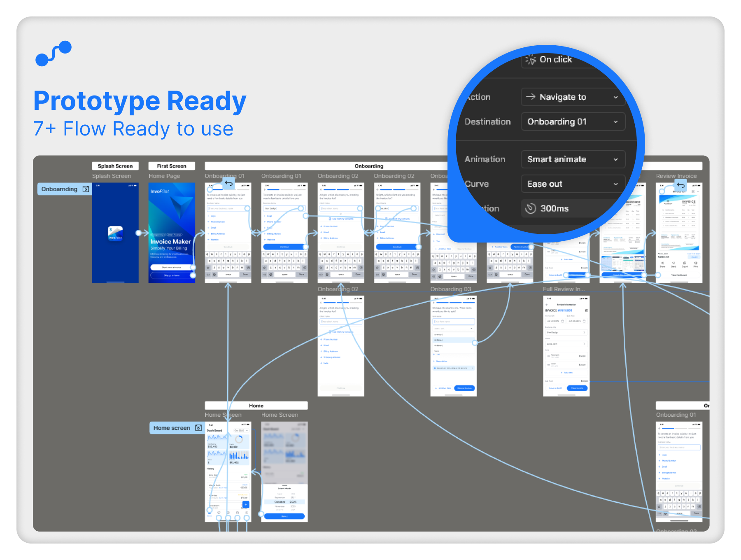
Task: Click the Share icon in Review Invoice screen
Action: (662, 264)
